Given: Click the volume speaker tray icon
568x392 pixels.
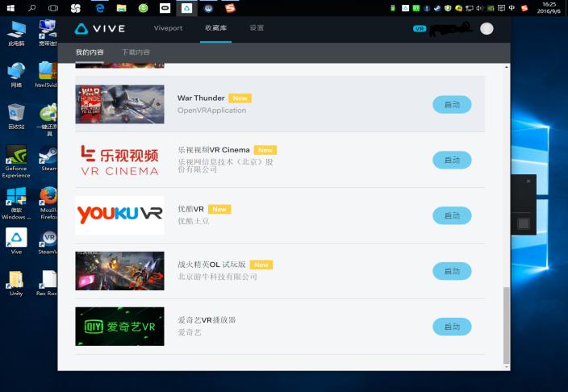Looking at the screenshot, I should point(480,8).
